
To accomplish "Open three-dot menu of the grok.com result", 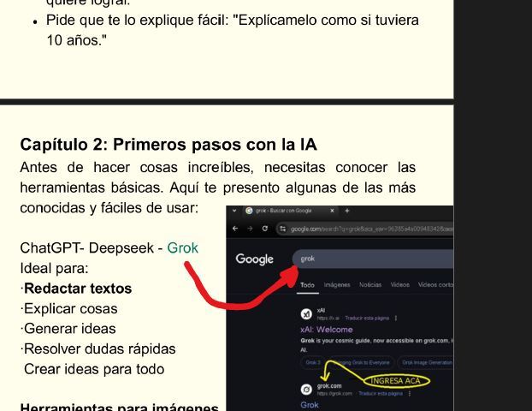I will point(410,393).
